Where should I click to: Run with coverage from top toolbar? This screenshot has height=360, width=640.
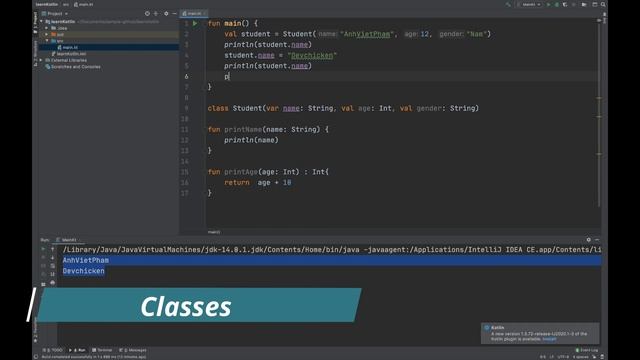coord(565,4)
